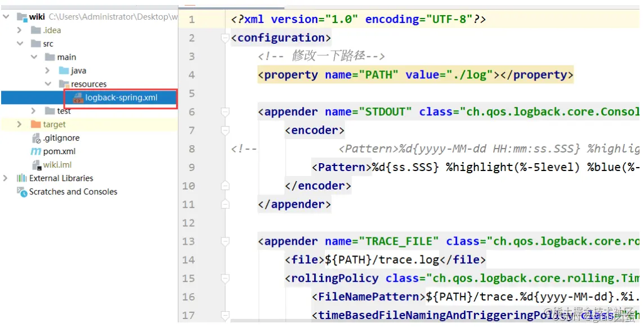Viewport: 644px width, 328px height.
Task: Click the STDOUT appender name
Action: tap(385, 112)
